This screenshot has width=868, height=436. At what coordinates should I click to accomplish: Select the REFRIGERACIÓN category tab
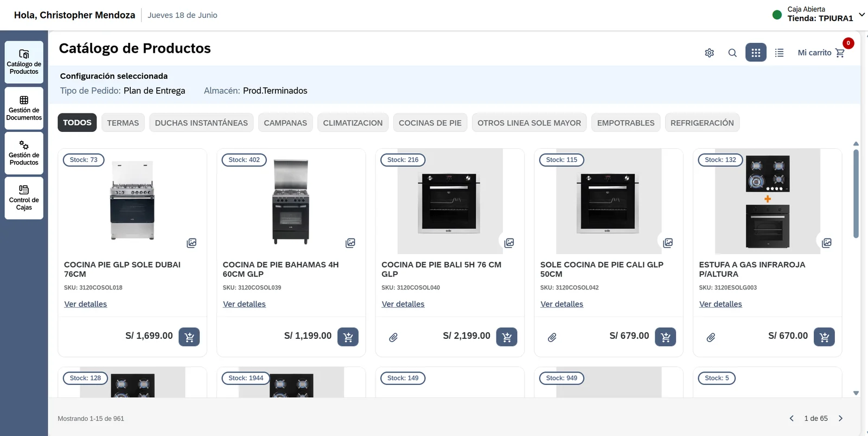702,123
